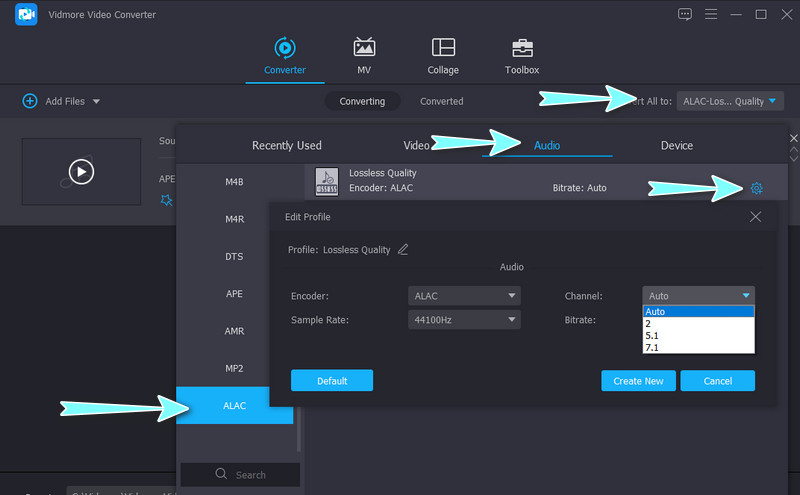The height and width of the screenshot is (495, 800).
Task: Expand the Encoder ALAC dropdown
Action: coord(465,296)
